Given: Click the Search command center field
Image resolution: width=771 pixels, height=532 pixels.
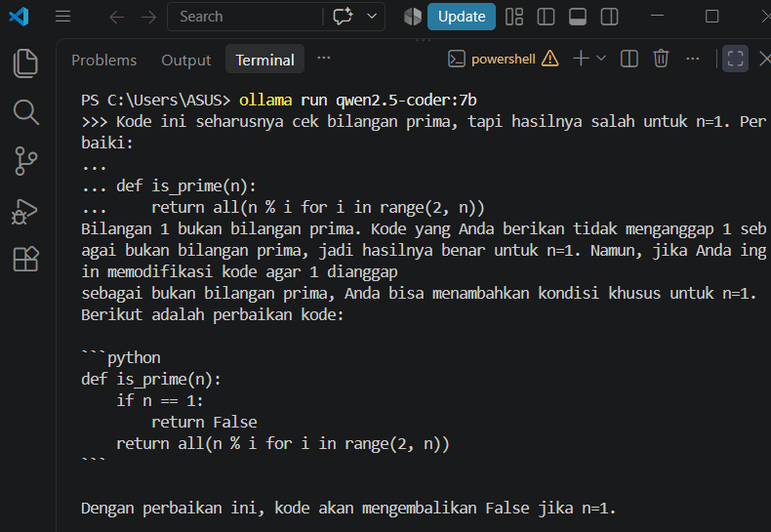Looking at the screenshot, I should click(245, 17).
